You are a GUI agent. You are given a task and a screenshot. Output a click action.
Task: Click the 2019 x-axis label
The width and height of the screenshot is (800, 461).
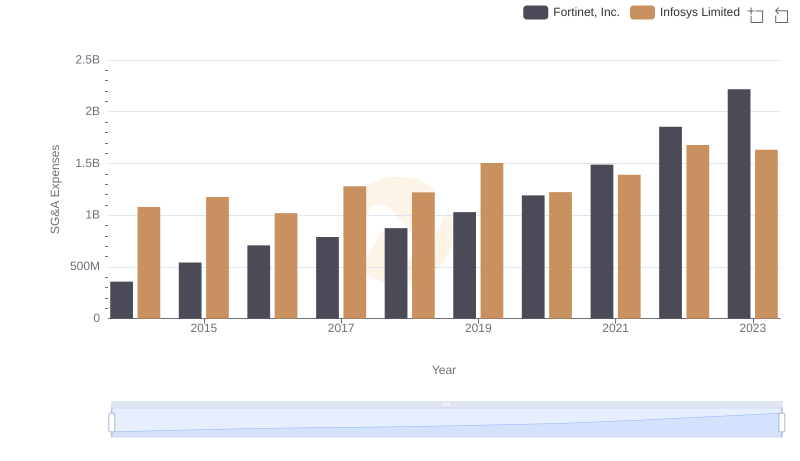coord(478,328)
